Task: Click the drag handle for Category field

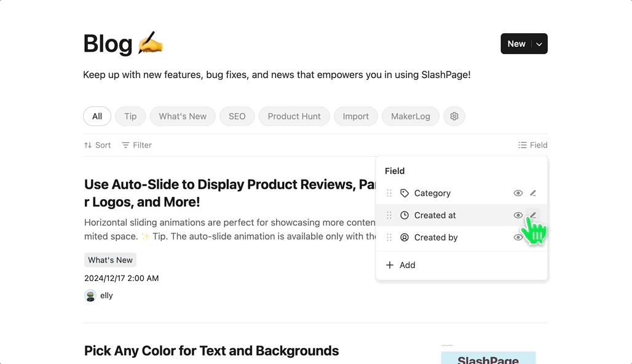Action: click(389, 193)
